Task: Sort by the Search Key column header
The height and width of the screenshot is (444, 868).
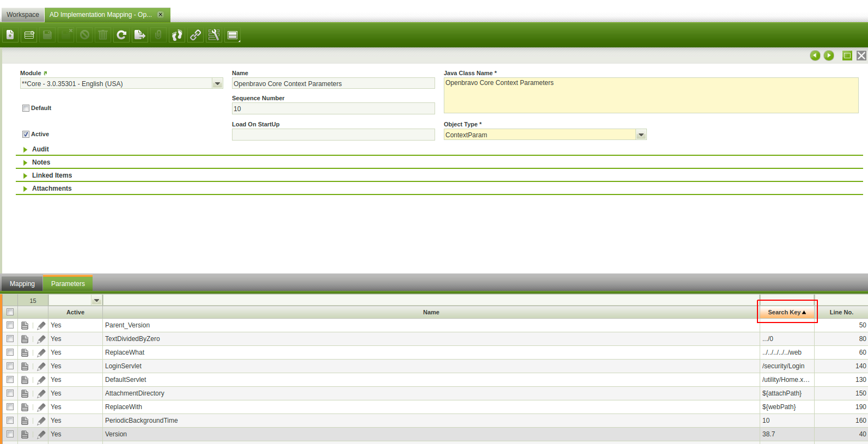Action: pos(787,312)
